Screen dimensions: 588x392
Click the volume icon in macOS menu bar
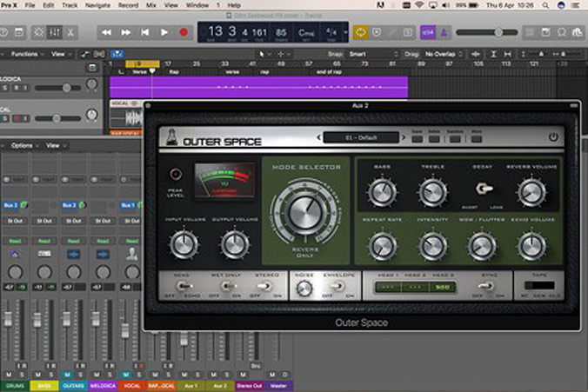(445, 5)
